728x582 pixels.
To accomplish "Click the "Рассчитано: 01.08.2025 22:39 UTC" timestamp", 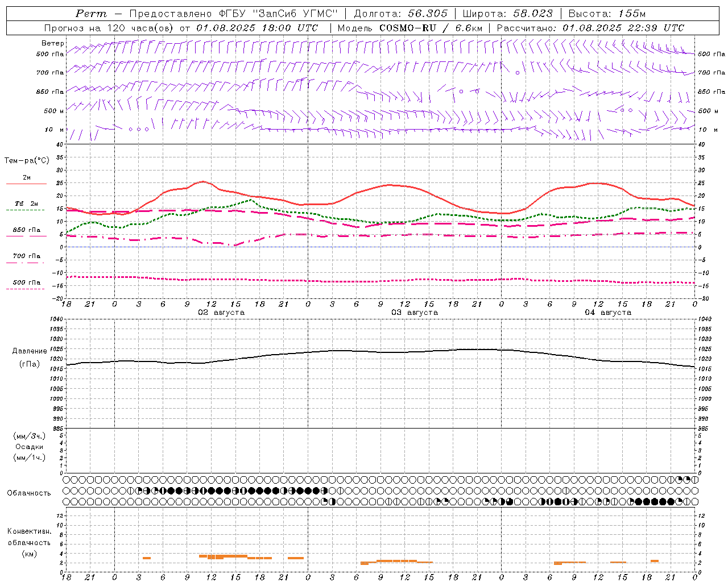I will click(590, 28).
